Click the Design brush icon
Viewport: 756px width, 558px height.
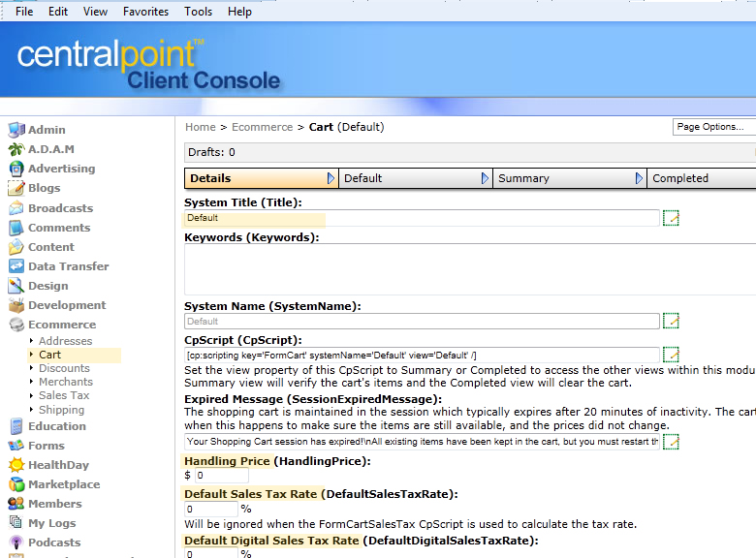coord(16,286)
